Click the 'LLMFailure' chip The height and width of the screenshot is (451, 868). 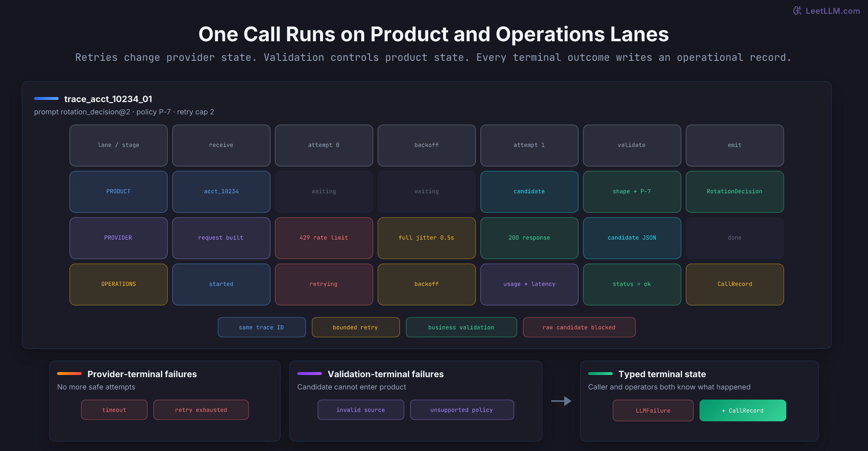click(x=653, y=410)
